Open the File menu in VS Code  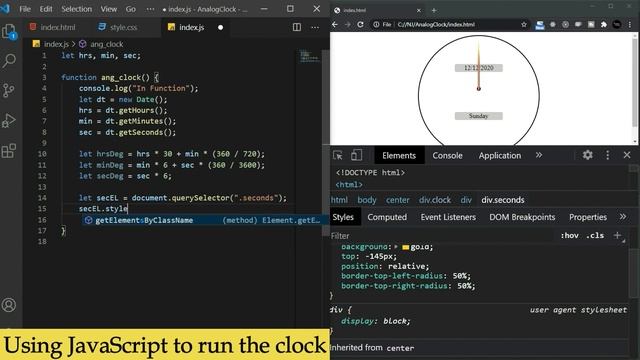(x=25, y=9)
